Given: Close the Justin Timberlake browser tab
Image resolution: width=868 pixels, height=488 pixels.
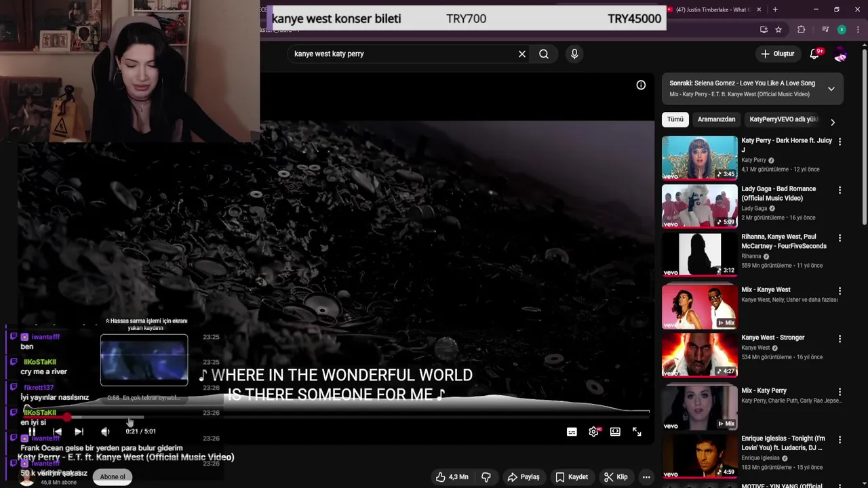Looking at the screenshot, I should point(759,9).
